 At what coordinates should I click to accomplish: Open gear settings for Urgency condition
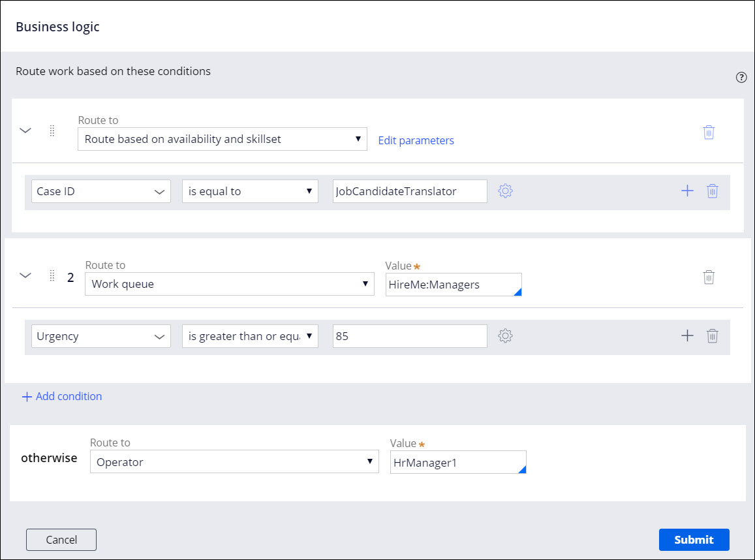click(x=505, y=336)
